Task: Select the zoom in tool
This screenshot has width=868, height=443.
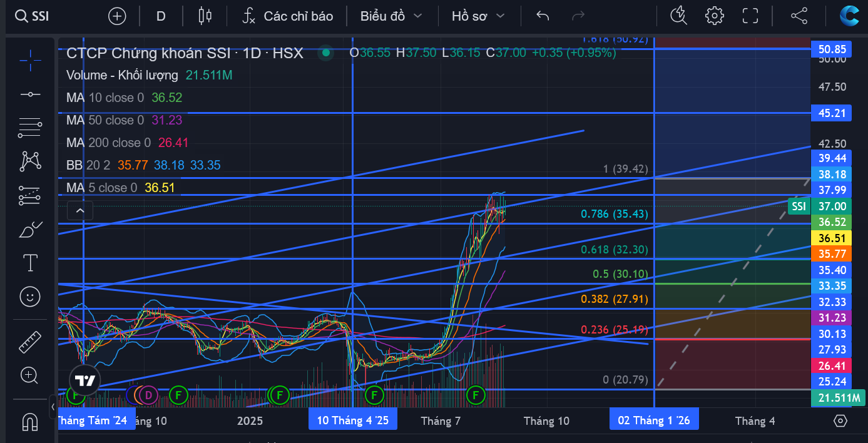Action: (30, 375)
